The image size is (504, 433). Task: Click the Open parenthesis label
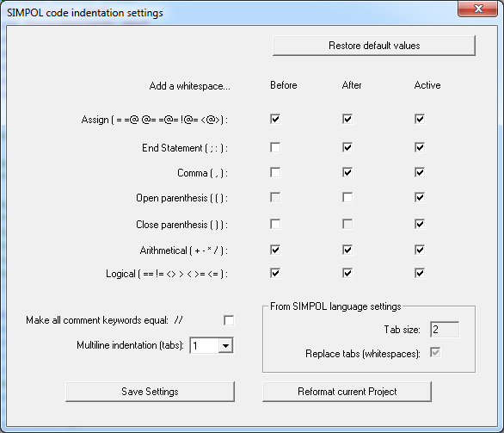182,198
